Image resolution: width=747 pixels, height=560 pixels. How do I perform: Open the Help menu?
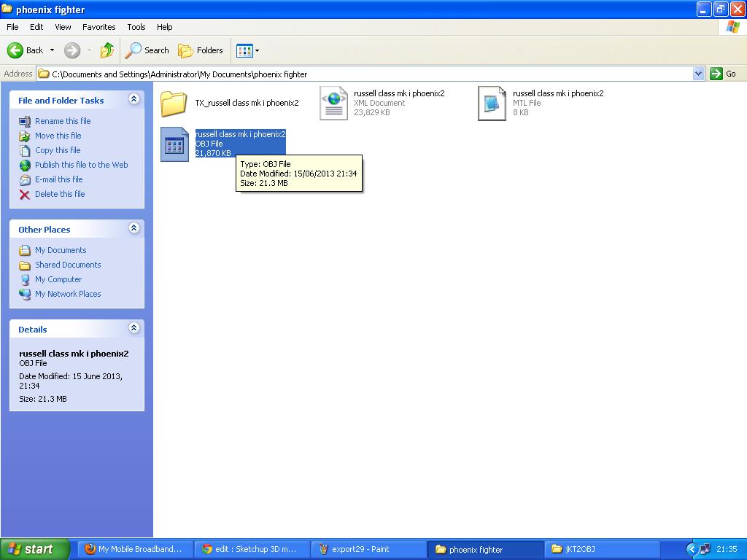coord(164,27)
